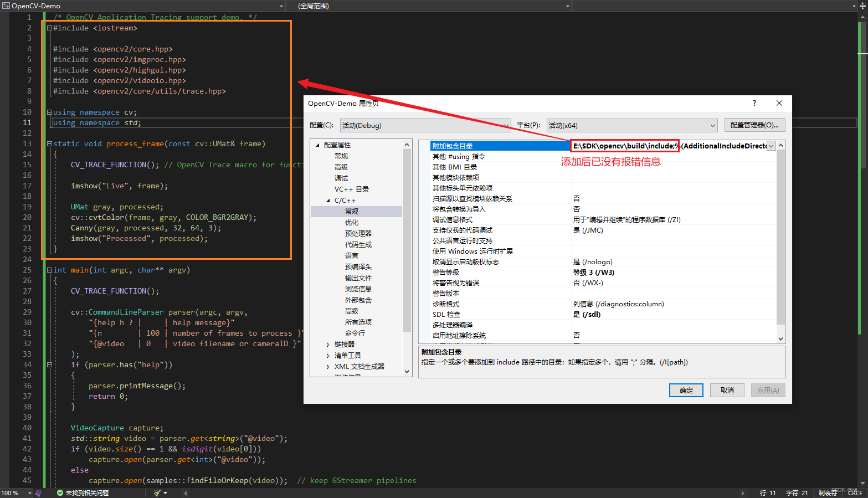
Task: Select the highlighted 常规 under C/C++
Action: [x=352, y=212]
